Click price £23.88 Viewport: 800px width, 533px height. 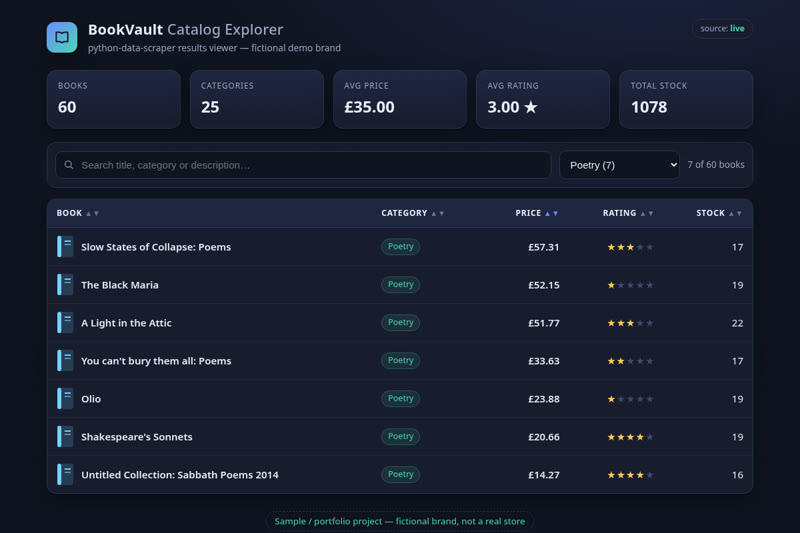[544, 399]
